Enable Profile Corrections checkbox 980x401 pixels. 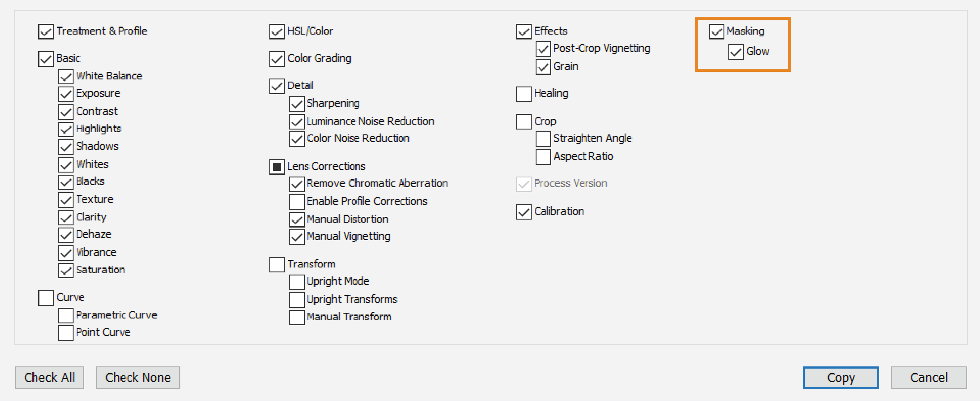(x=296, y=201)
